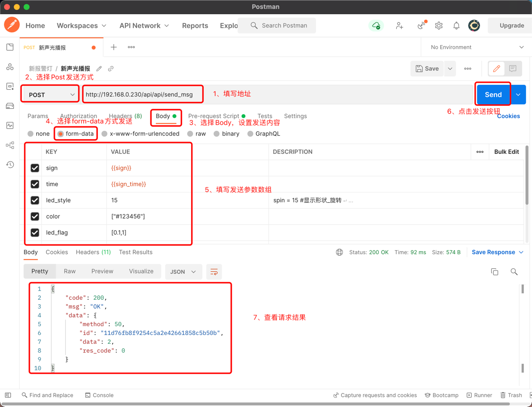Copy the request link icon

click(111, 69)
